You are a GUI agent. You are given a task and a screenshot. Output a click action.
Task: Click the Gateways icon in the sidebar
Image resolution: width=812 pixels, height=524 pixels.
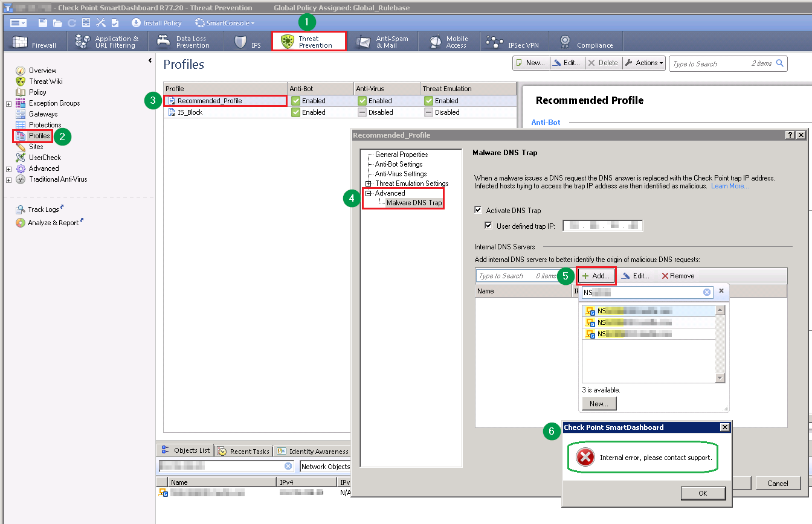click(x=21, y=114)
